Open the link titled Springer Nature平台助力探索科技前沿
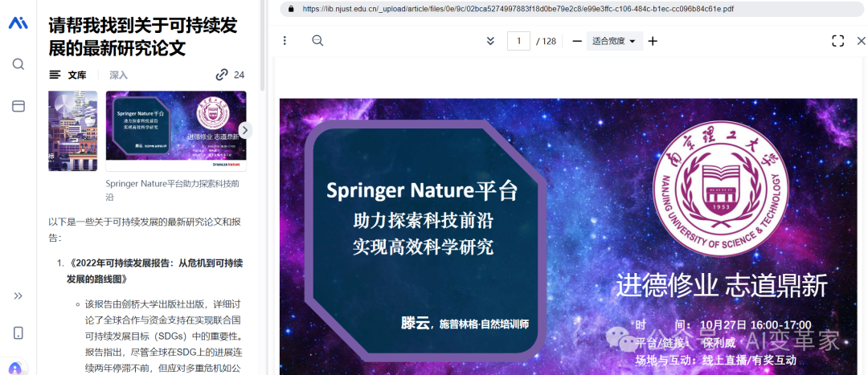The image size is (868, 375). click(x=172, y=190)
